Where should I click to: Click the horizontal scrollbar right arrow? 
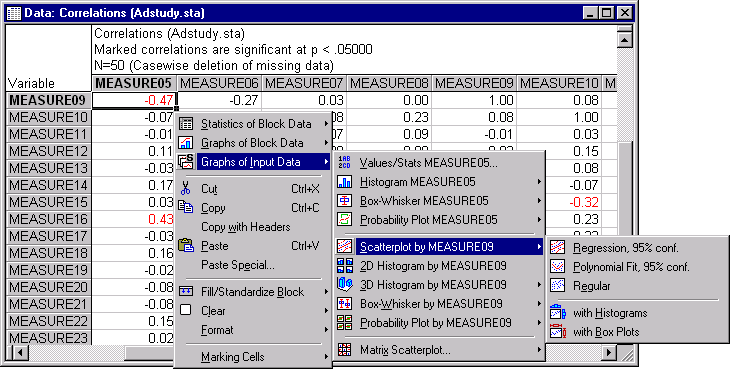(x=608, y=353)
